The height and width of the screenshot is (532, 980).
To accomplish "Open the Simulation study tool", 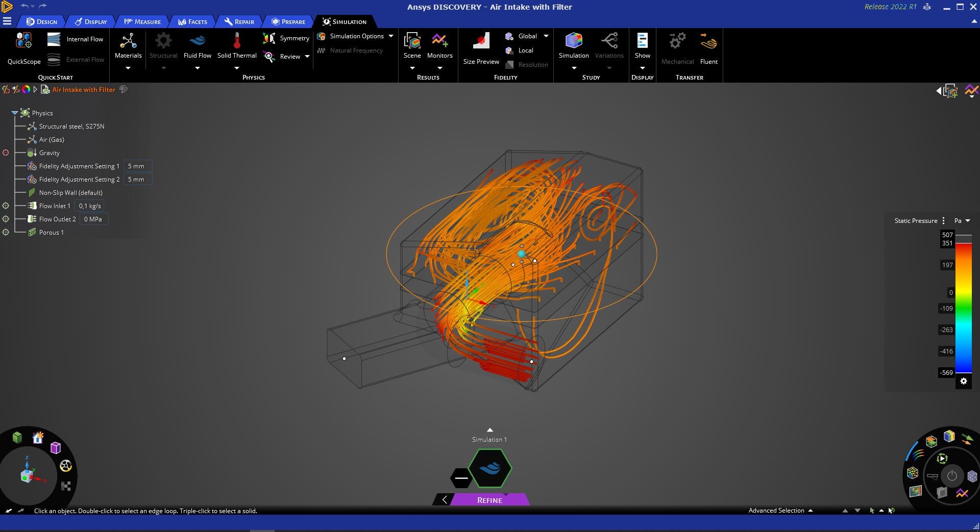I will pyautogui.click(x=574, y=46).
